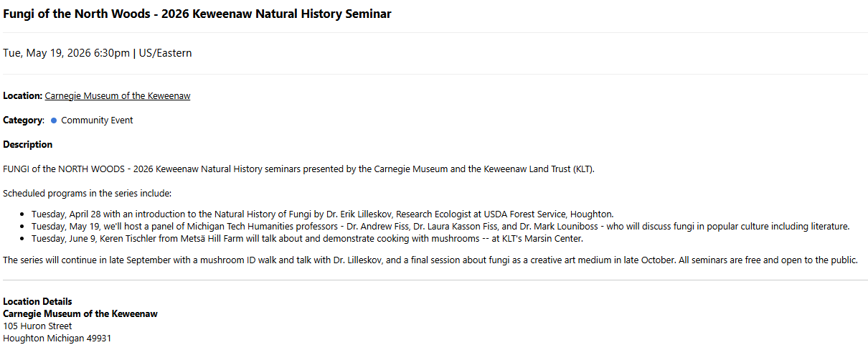
Task: Click the series will continue paragraph
Action: pyautogui.click(x=430, y=260)
